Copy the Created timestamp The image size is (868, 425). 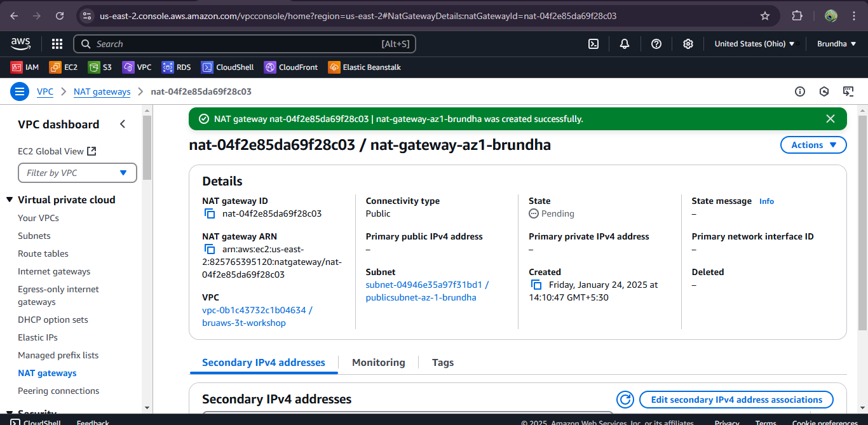pyautogui.click(x=536, y=285)
